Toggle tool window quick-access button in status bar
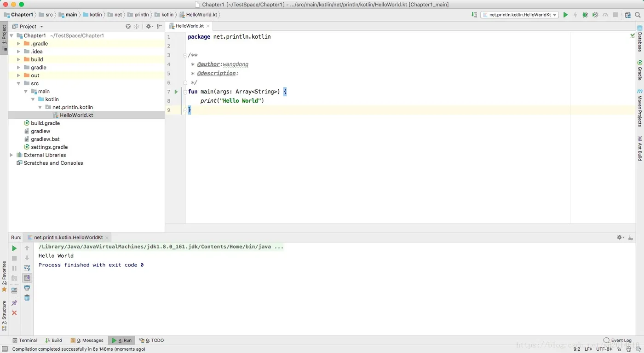Viewport: 644px width, 353px height. [x=4, y=349]
